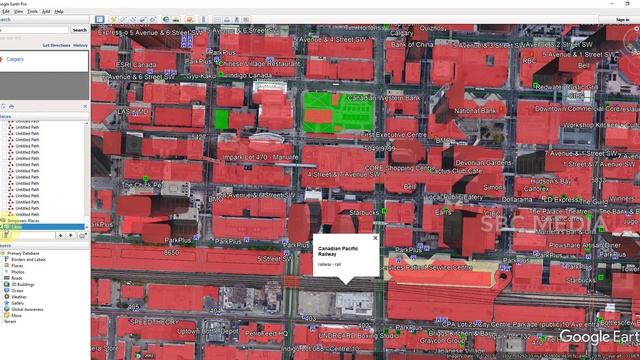Screen dimensions: 640x360
Task: Toggle the sidebar visibility toolbar button
Action: click(x=100, y=20)
